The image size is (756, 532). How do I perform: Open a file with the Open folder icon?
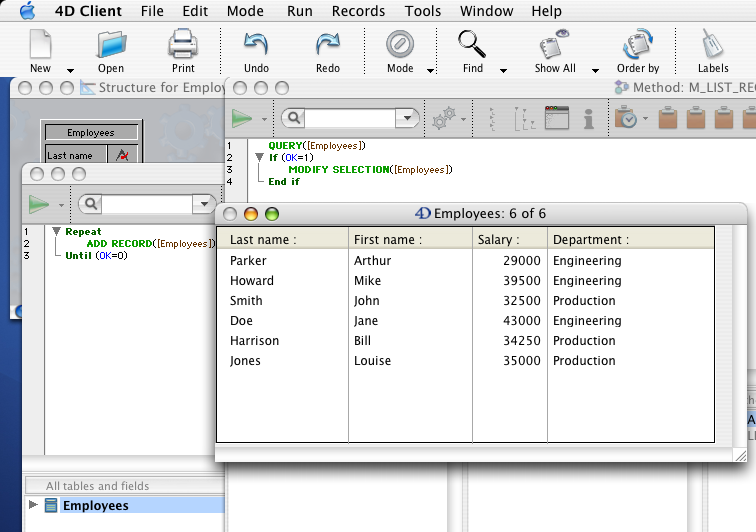point(111,46)
